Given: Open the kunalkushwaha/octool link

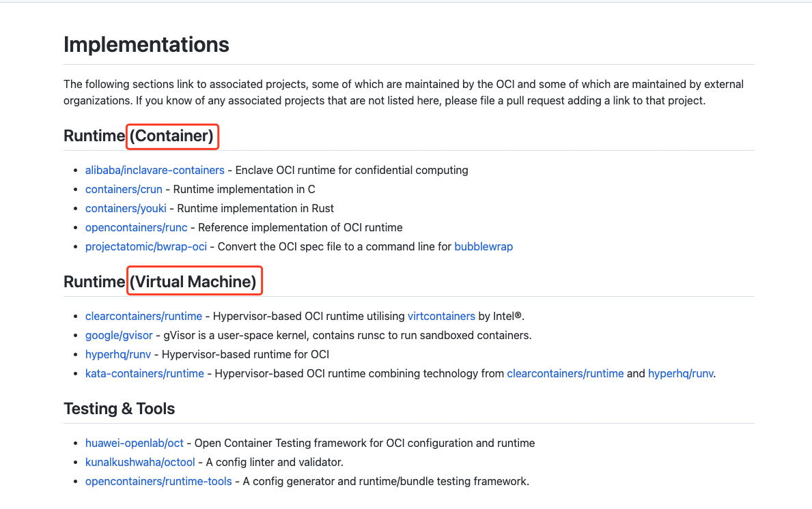Looking at the screenshot, I should point(140,463).
